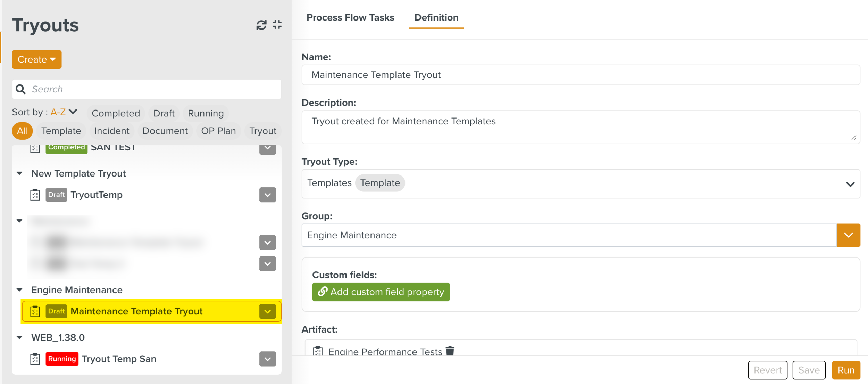Click the checklist icon beside Tryout Temp San

pos(35,359)
